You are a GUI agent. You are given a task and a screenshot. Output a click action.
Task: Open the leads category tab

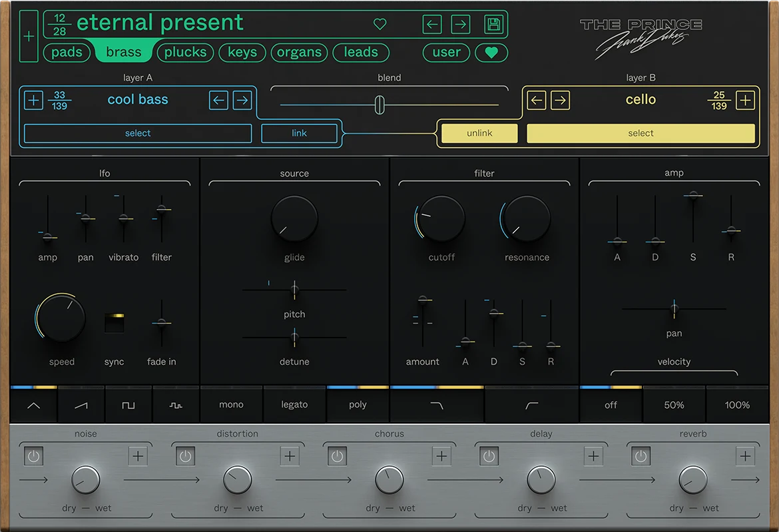361,53
